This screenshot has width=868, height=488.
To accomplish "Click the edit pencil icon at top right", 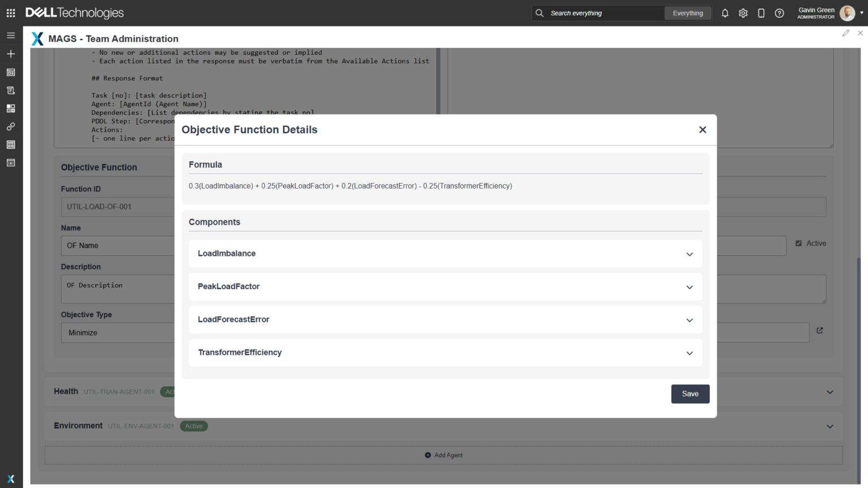I will 845,33.
